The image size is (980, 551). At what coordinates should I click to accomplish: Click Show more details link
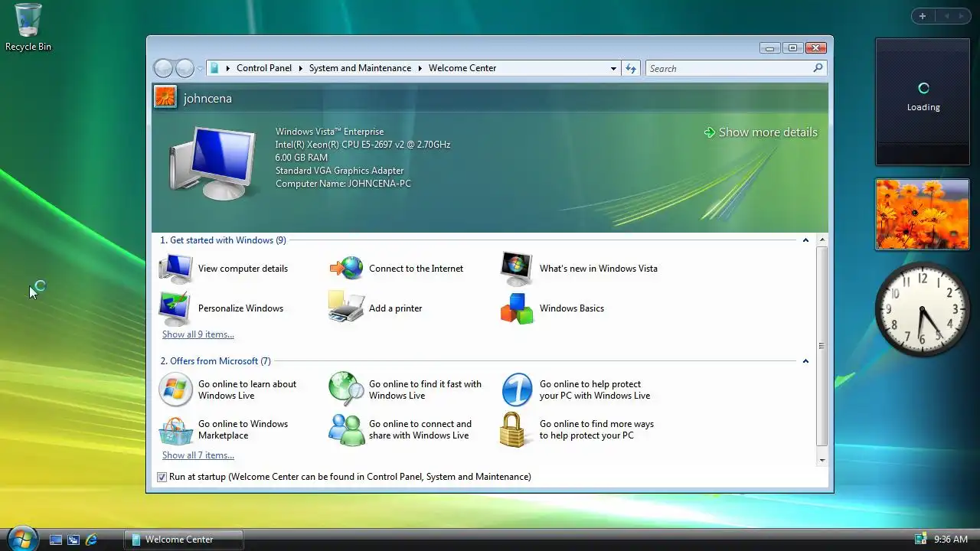pyautogui.click(x=768, y=132)
